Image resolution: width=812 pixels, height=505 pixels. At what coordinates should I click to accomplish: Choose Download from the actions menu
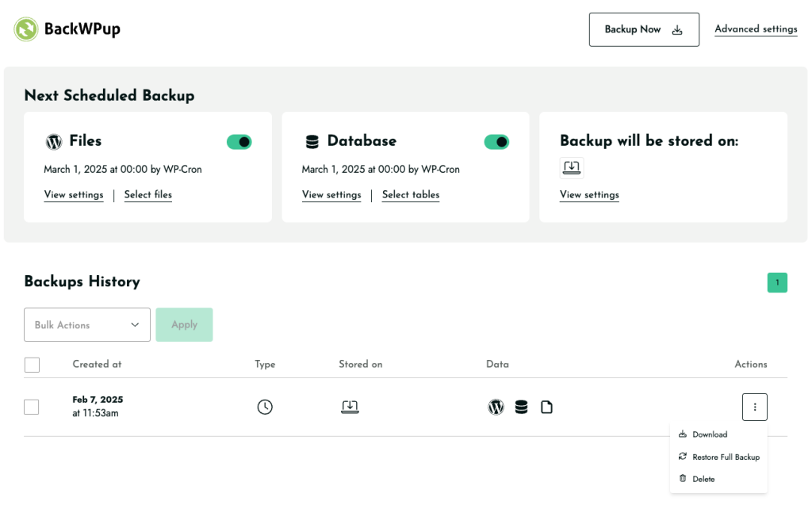[x=710, y=434]
